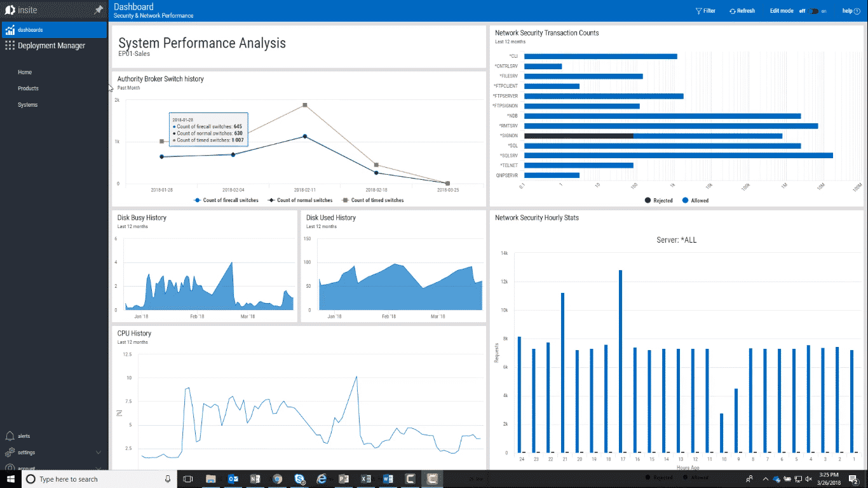Refresh the dashboard data
Viewport: 868px width, 488px height.
click(x=742, y=11)
